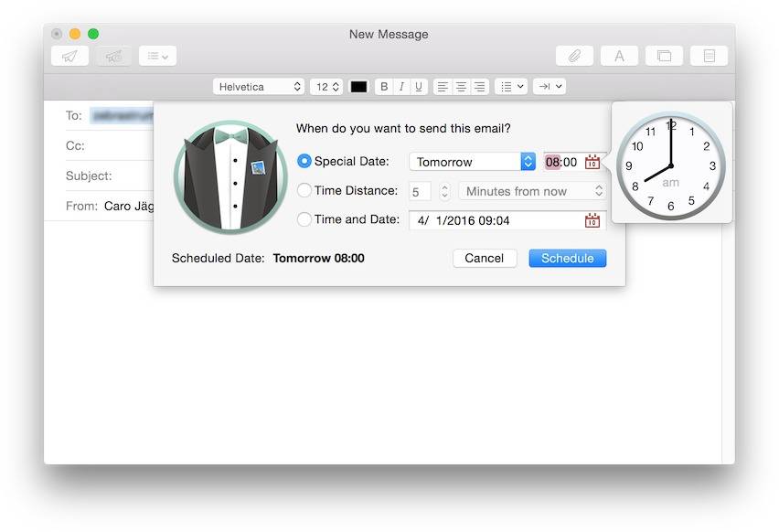Center align text

(461, 87)
